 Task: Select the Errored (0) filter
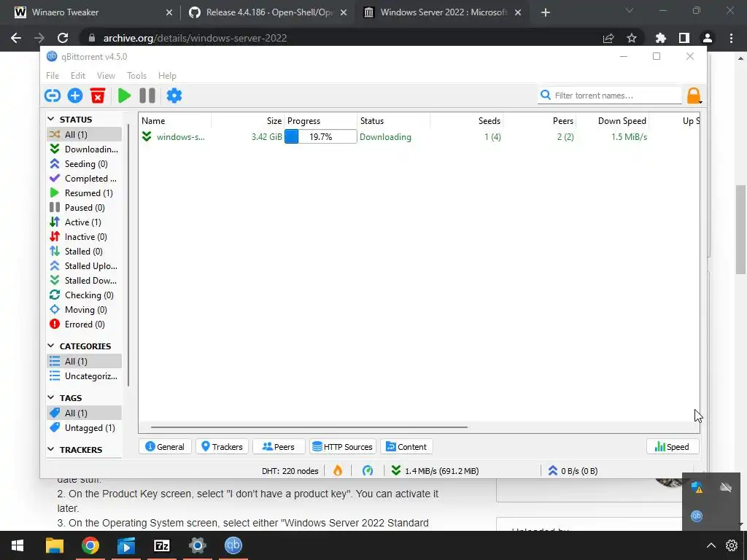click(85, 324)
